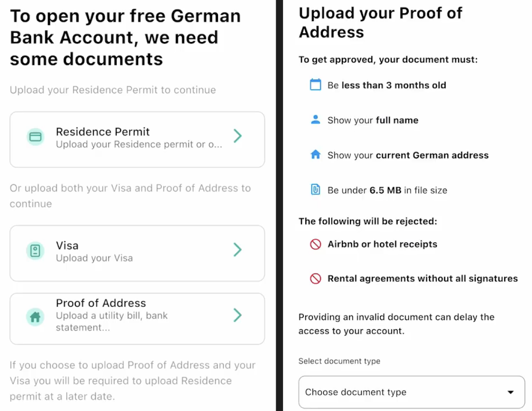Click the blue calendar icon
532x411 pixels.
click(x=315, y=85)
